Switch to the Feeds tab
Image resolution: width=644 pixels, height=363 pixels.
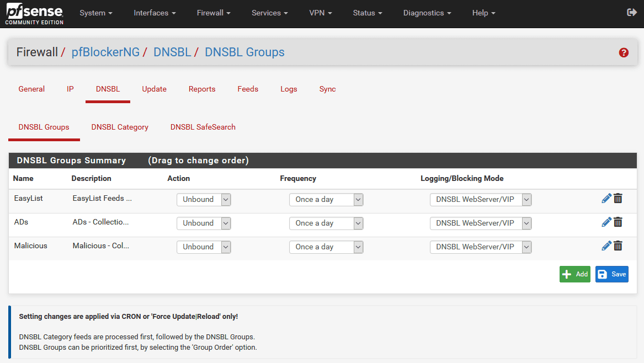coord(248,89)
